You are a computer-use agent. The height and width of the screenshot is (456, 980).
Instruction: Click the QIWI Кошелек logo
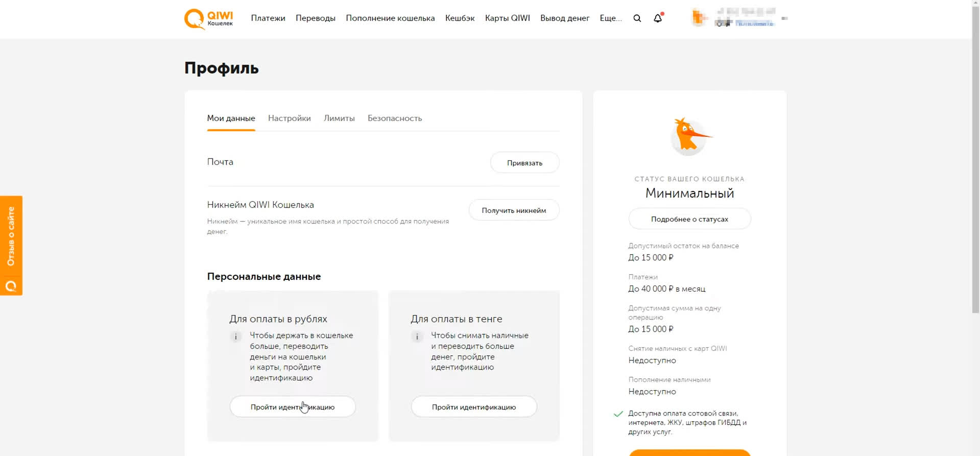tap(208, 19)
